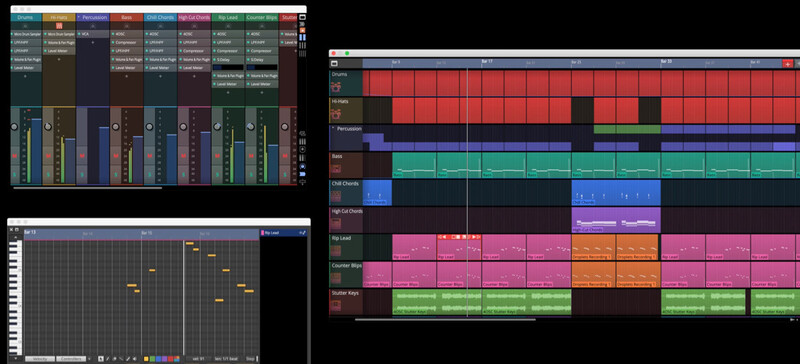Open the VCA plugin on Percussion channel
This screenshot has height=364, width=800.
click(93, 34)
